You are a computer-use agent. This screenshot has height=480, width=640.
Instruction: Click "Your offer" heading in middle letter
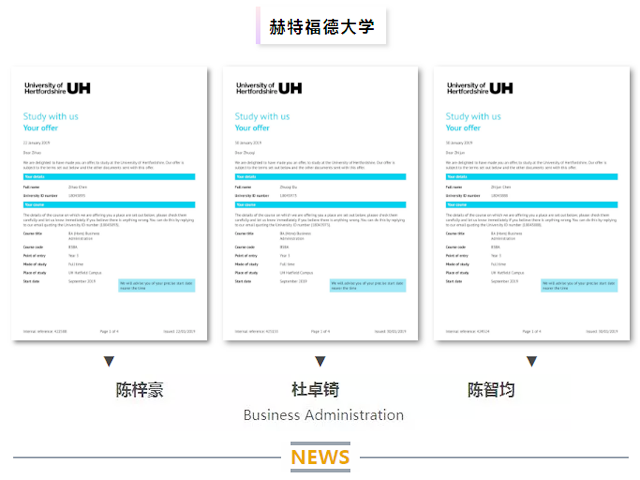(x=254, y=128)
